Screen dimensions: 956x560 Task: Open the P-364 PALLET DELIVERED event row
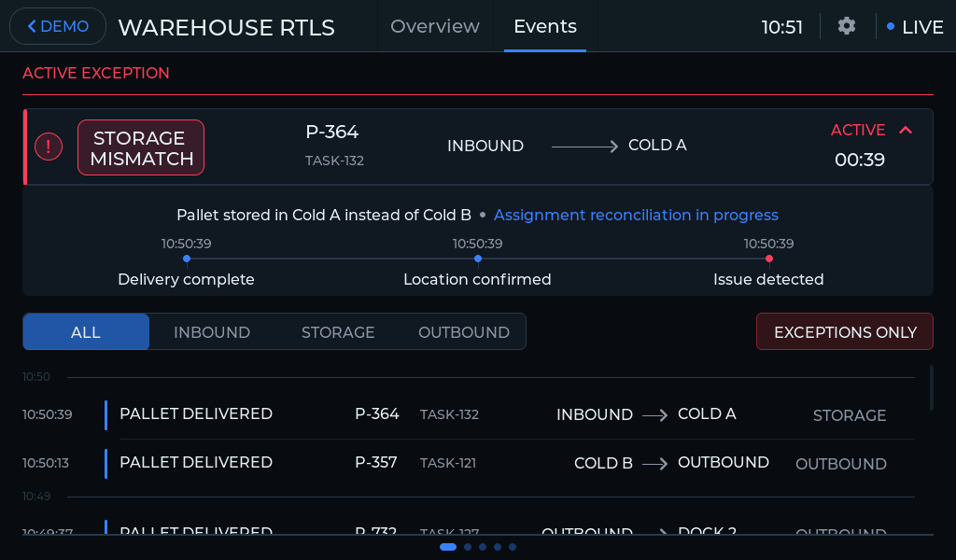(x=469, y=414)
